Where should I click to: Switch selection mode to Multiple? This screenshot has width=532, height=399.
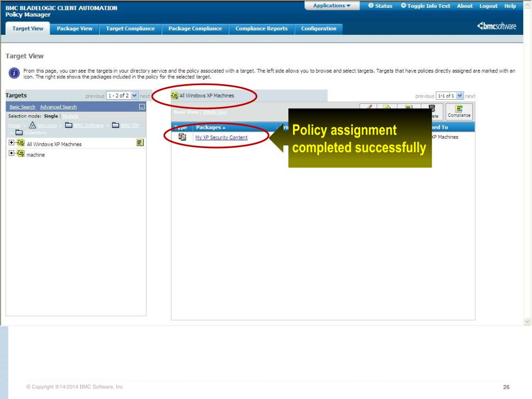point(70,116)
